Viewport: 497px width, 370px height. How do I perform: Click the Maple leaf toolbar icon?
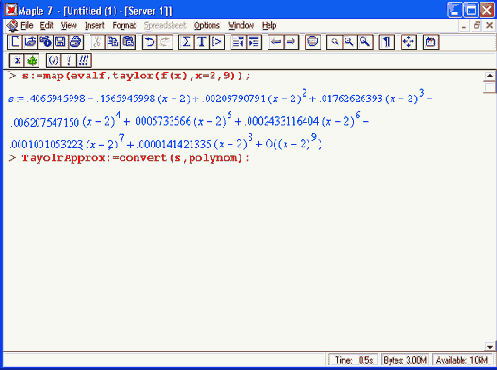pos(32,61)
